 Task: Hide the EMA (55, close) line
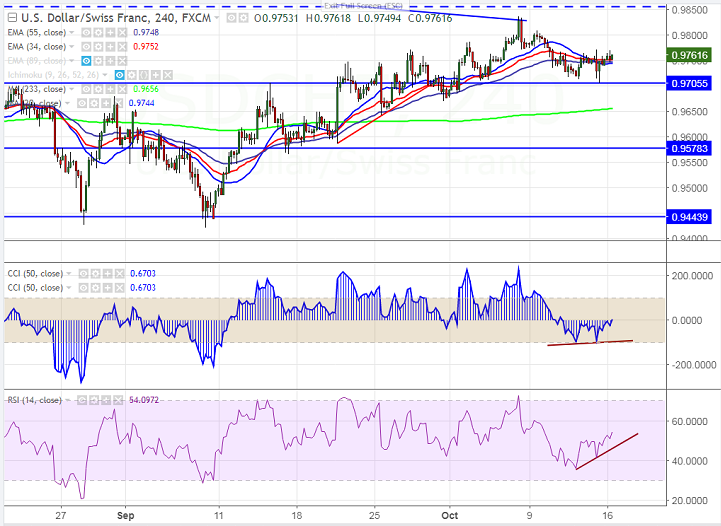(x=86, y=33)
